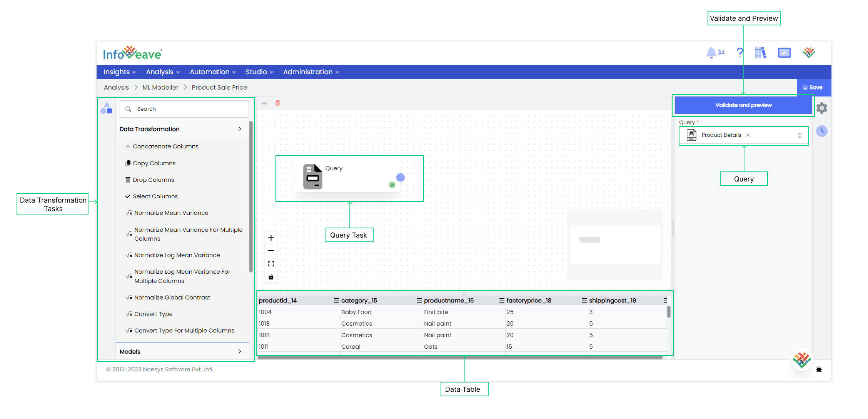
Task: Open the Analysis menu
Action: (163, 72)
